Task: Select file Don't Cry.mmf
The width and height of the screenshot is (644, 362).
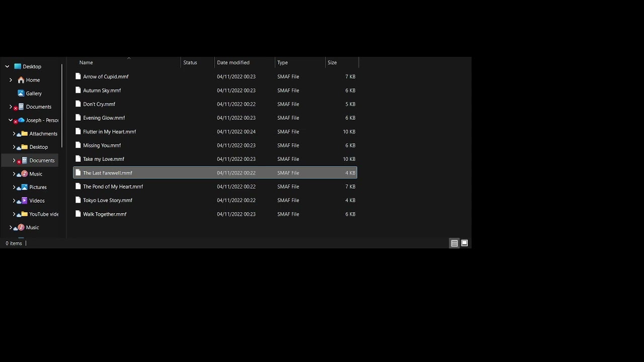Action: 99,104
